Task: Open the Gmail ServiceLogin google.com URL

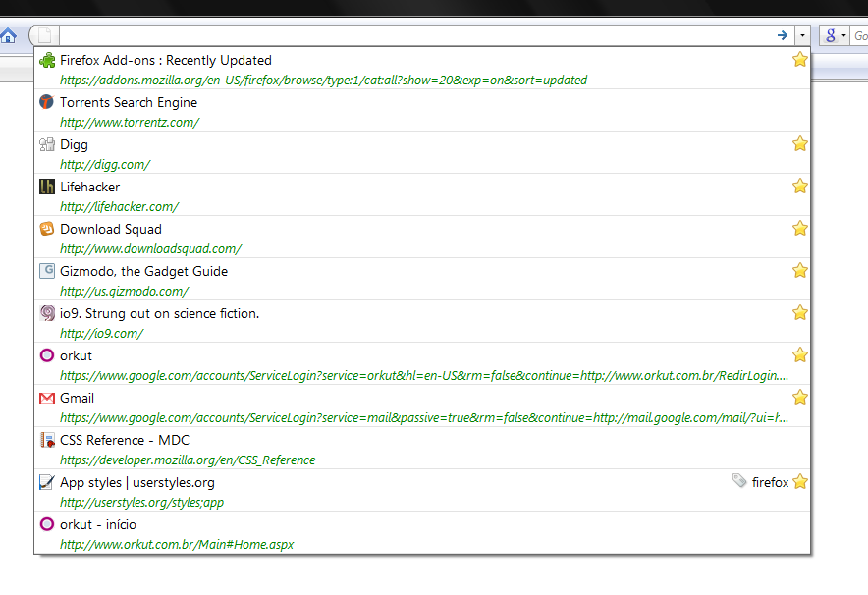Action: tap(424, 418)
